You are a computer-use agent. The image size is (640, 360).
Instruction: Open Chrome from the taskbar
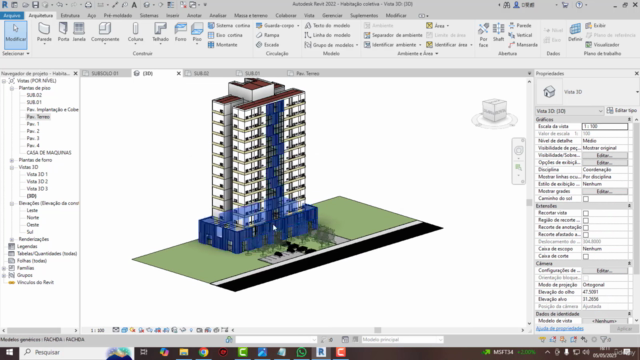pyautogui.click(x=203, y=352)
